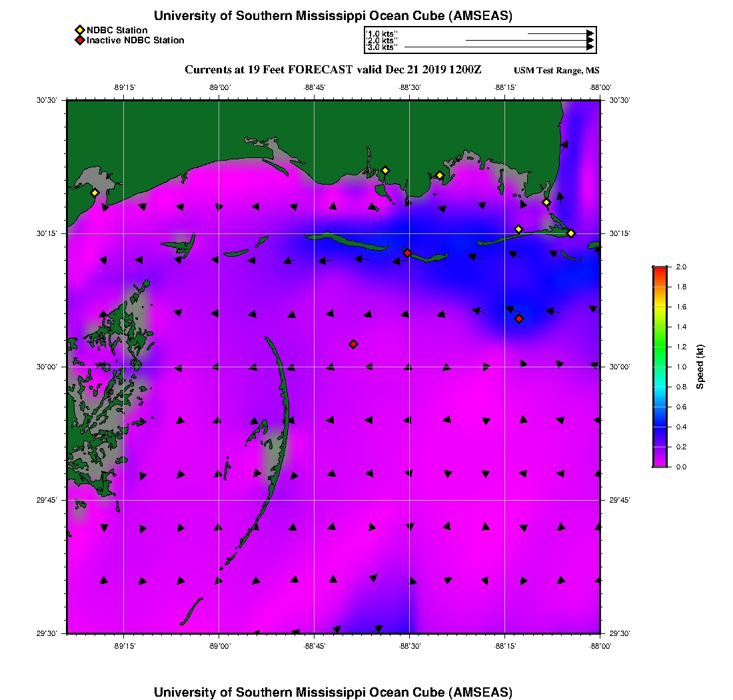Click red inactive station on the 88°30' gridline

coord(407,253)
